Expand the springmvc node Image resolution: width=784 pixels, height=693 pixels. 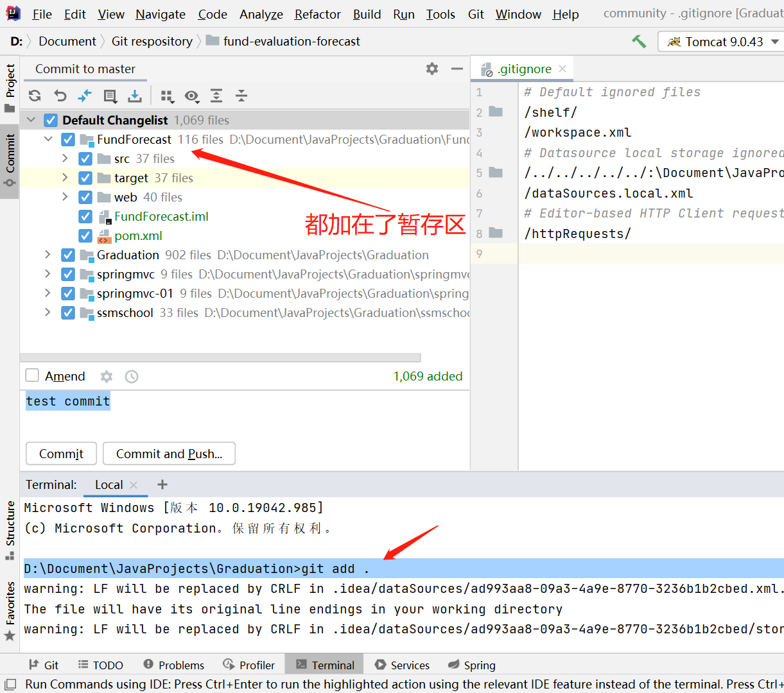click(48, 274)
